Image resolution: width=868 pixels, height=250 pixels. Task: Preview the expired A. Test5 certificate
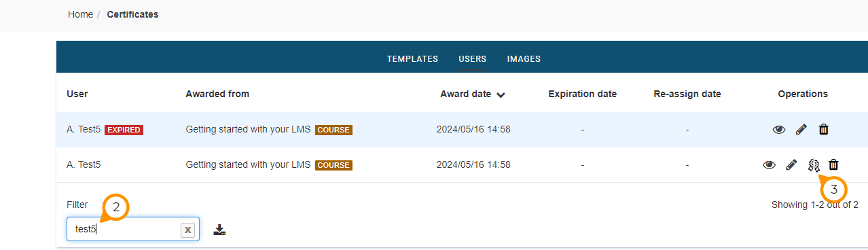[x=779, y=130]
